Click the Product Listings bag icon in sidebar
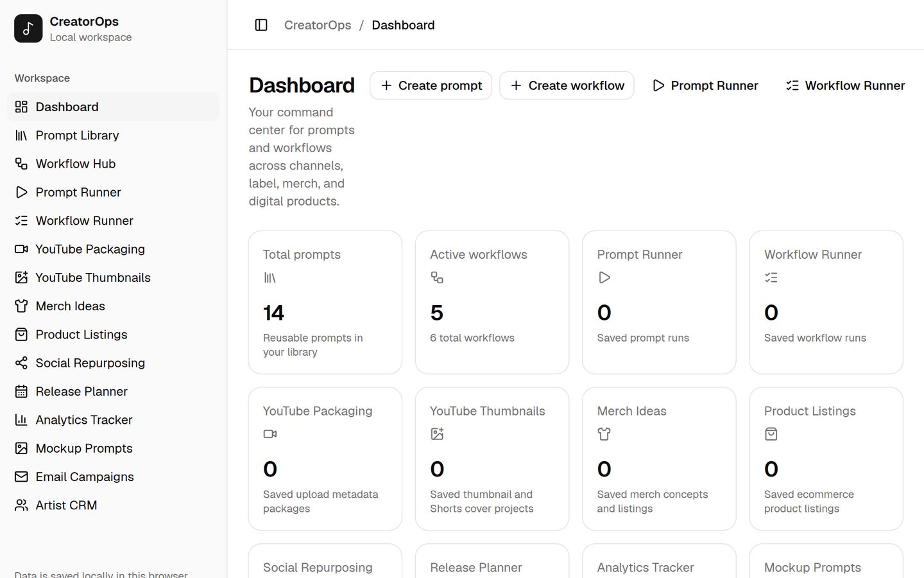Screen dimensions: 924x578 (x=21, y=335)
